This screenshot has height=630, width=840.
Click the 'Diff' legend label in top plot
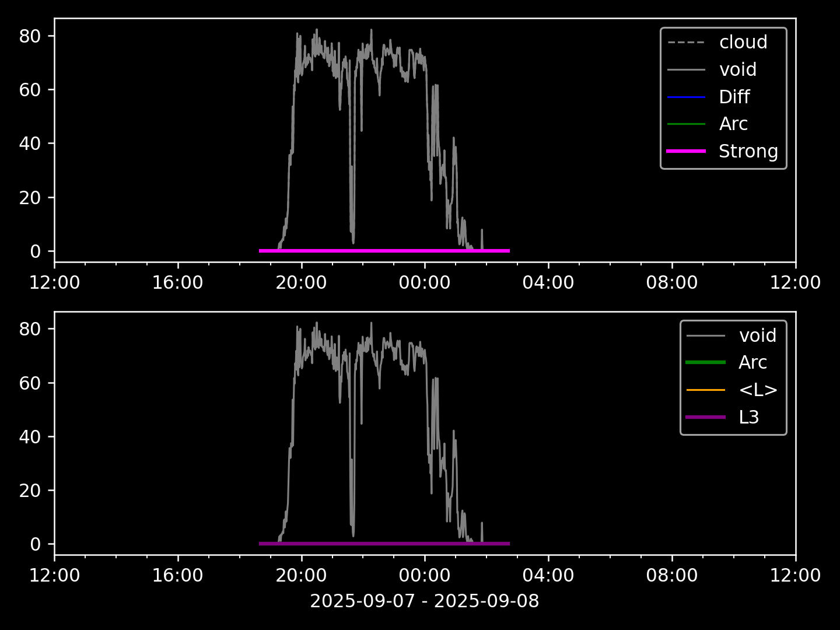click(734, 97)
